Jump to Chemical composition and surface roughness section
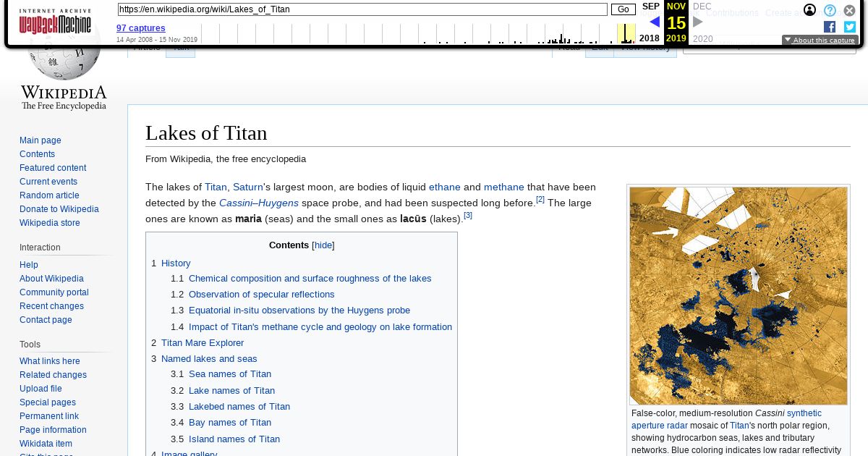 [x=310, y=279]
